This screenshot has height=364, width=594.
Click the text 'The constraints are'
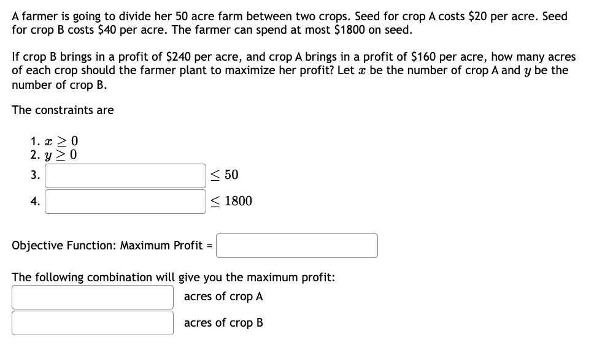63,110
